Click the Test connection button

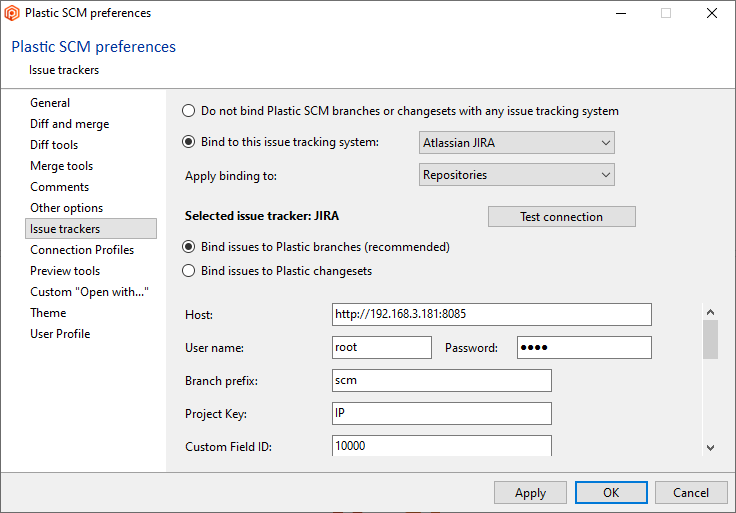(x=561, y=217)
